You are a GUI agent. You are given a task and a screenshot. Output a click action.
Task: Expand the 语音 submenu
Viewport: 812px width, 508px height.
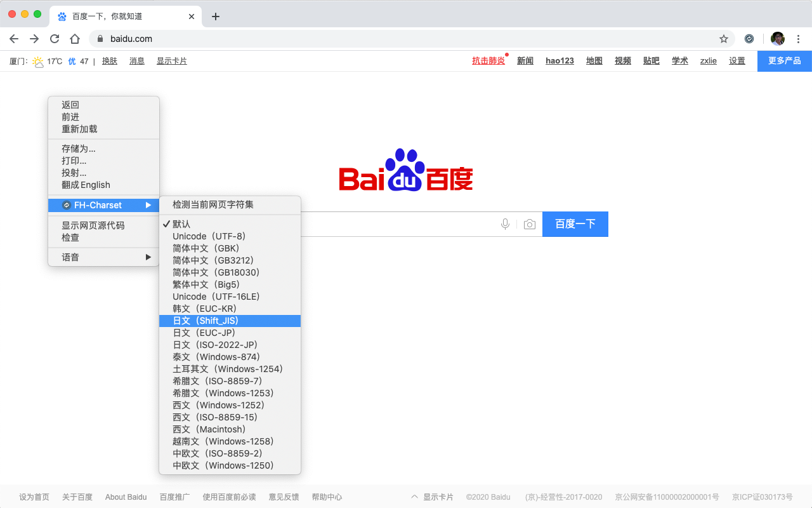pos(70,257)
